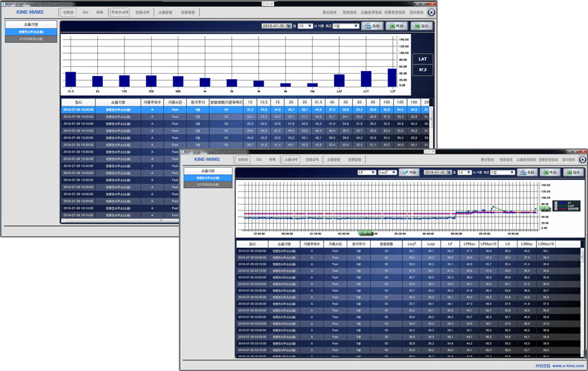Toggle the LF series checkbox in chart legend

coord(556,203)
